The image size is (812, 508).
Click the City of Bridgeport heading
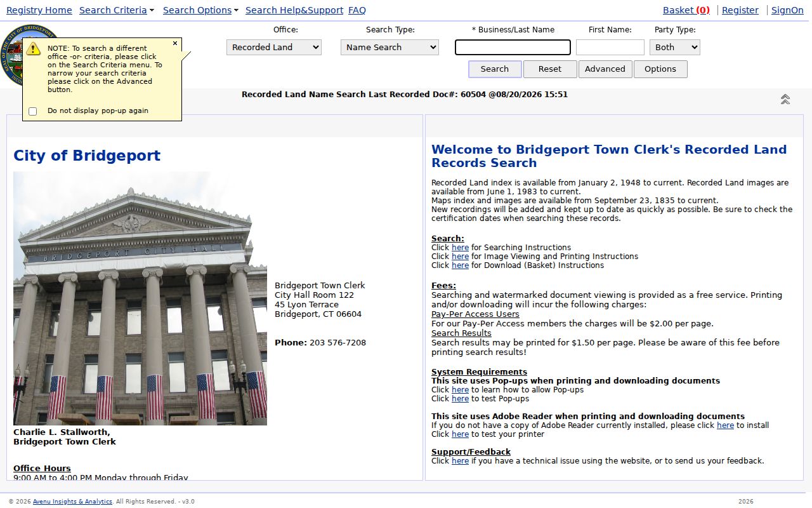pos(87,156)
